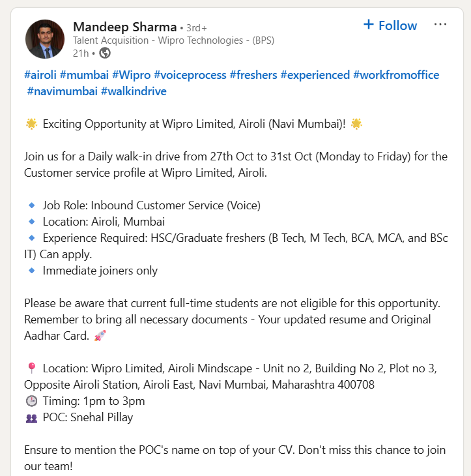Open the post's three-dot options menu
Screen dimensions: 471x476
click(x=440, y=25)
